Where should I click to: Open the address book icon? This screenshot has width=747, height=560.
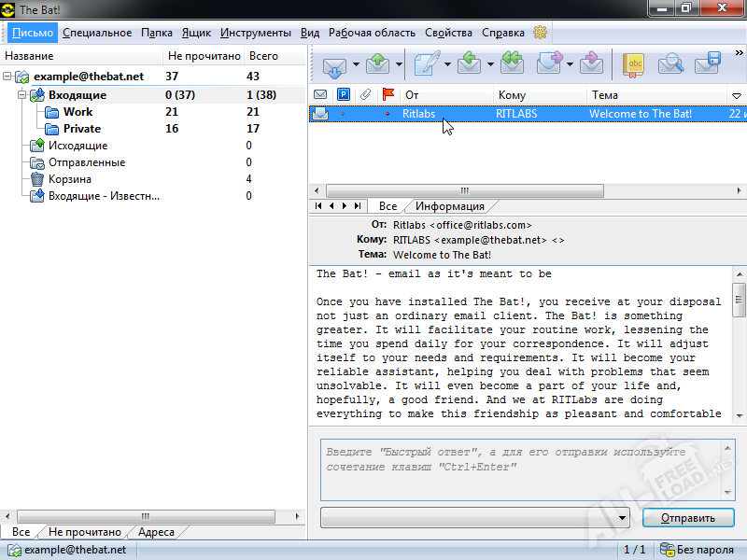[x=634, y=64]
